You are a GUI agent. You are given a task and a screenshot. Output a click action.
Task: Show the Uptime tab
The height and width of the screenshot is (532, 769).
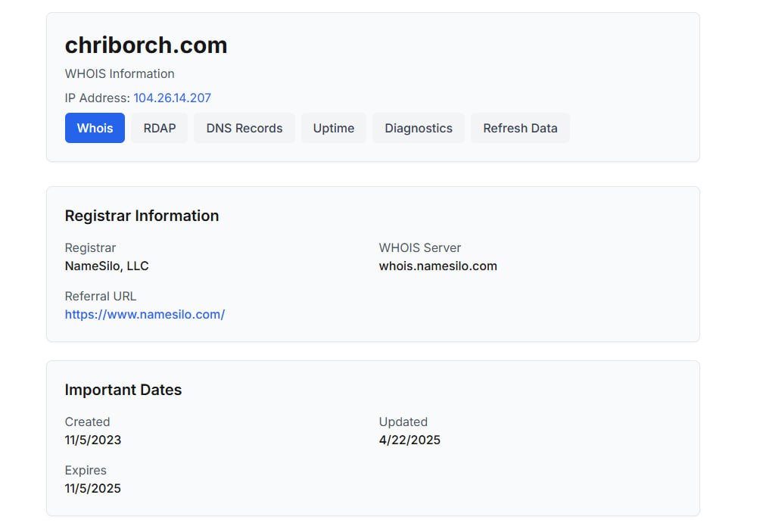click(x=333, y=128)
